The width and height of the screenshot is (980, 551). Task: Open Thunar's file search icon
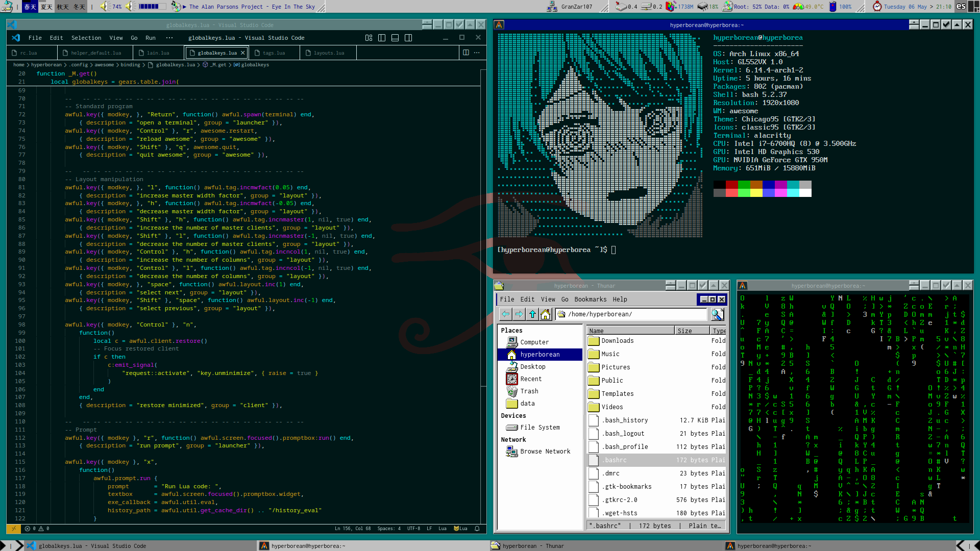[x=718, y=314]
